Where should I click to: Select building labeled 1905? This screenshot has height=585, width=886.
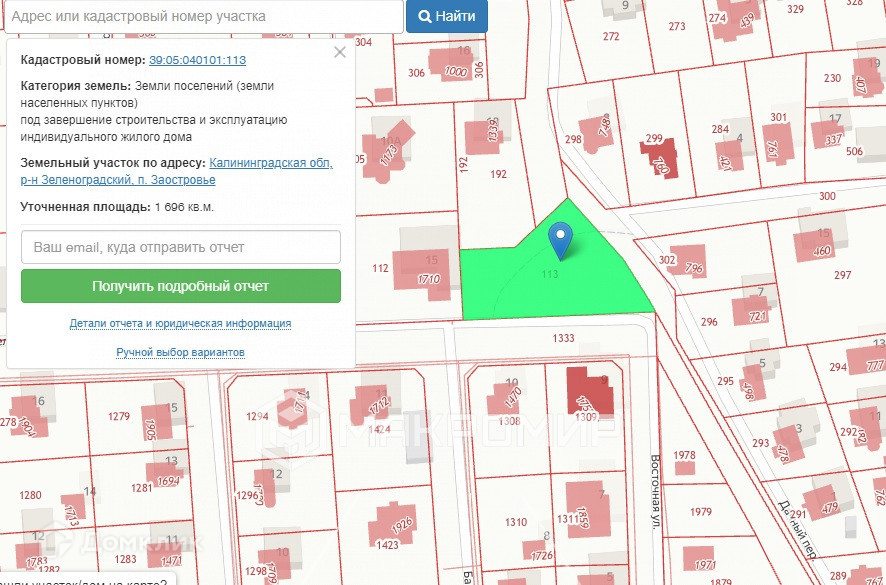157,422
